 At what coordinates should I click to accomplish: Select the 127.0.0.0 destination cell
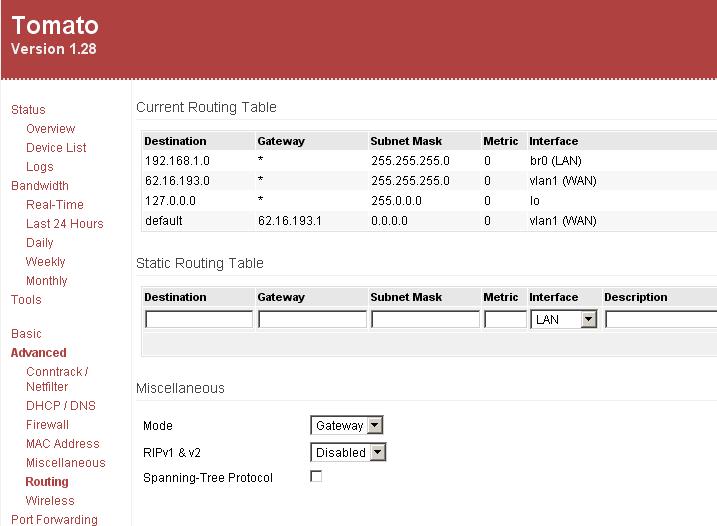coord(170,201)
